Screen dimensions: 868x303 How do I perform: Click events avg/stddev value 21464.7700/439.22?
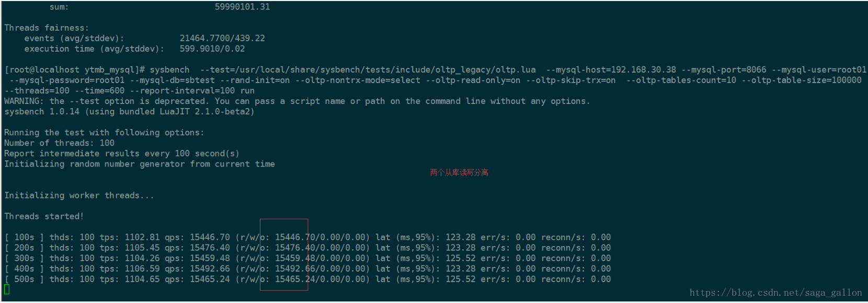coord(222,38)
